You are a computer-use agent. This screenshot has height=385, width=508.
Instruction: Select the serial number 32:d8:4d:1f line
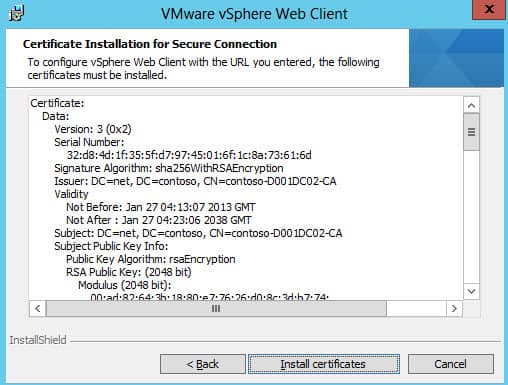(189, 155)
